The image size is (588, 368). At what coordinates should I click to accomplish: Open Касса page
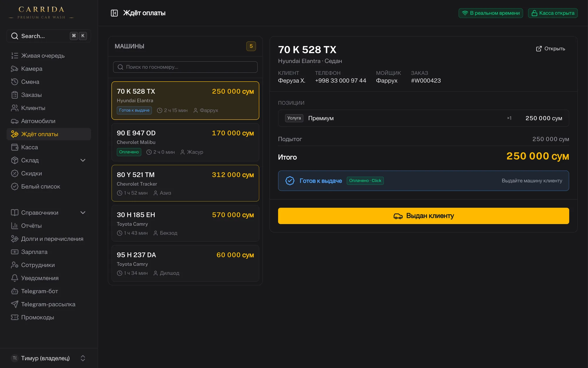click(x=49, y=147)
